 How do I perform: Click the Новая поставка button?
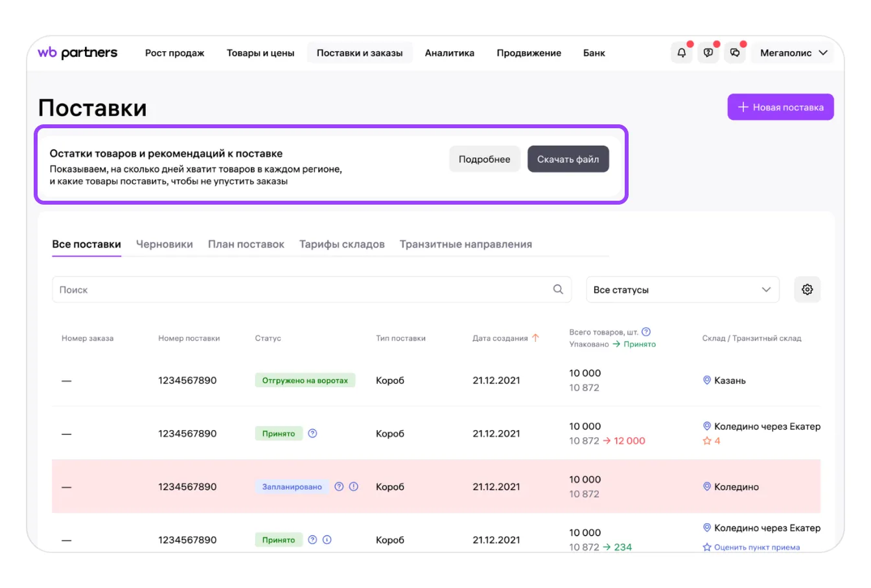pos(780,107)
